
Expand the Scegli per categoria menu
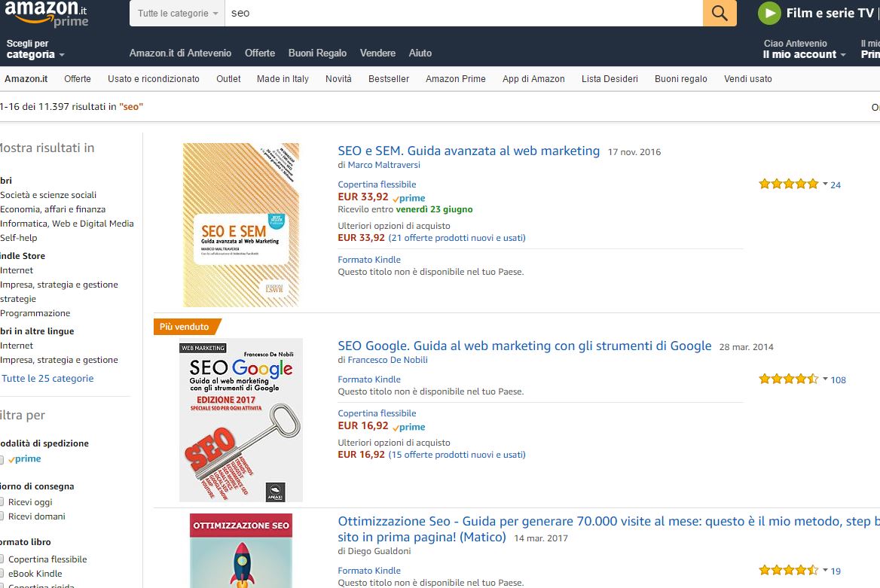pyautogui.click(x=35, y=49)
